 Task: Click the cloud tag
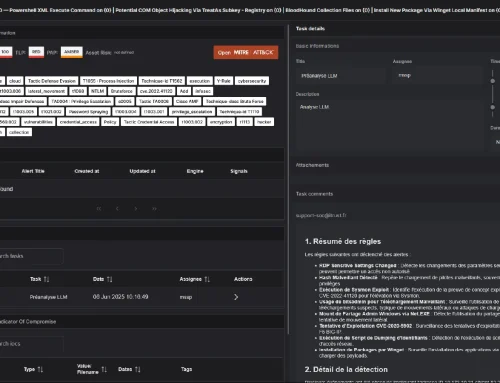click(x=15, y=81)
